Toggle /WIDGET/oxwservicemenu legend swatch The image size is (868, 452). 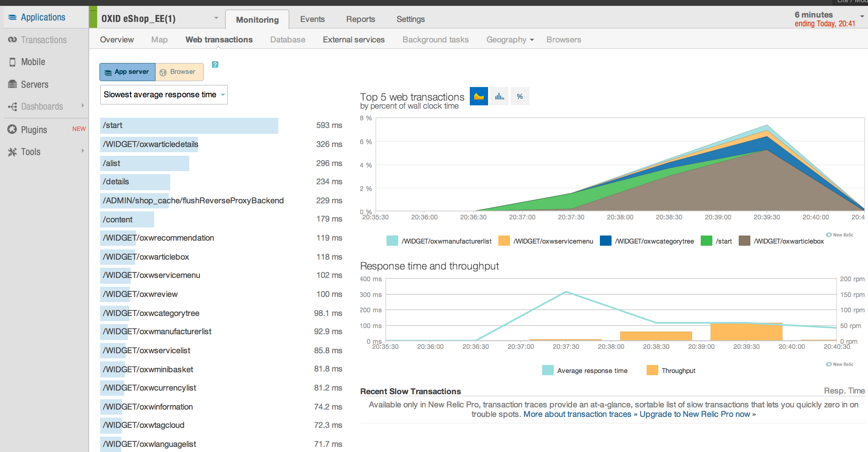coord(504,241)
